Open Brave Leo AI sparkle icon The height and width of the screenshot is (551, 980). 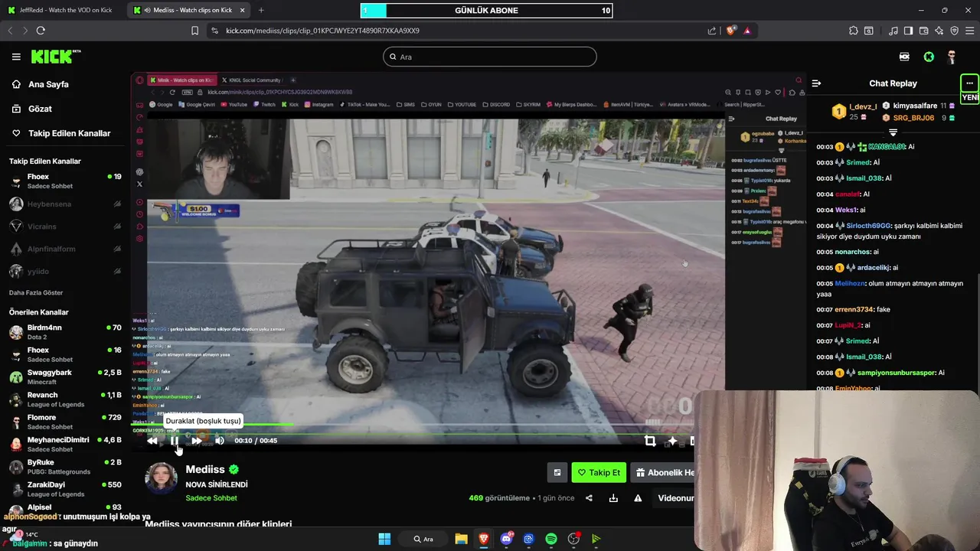[x=939, y=31]
